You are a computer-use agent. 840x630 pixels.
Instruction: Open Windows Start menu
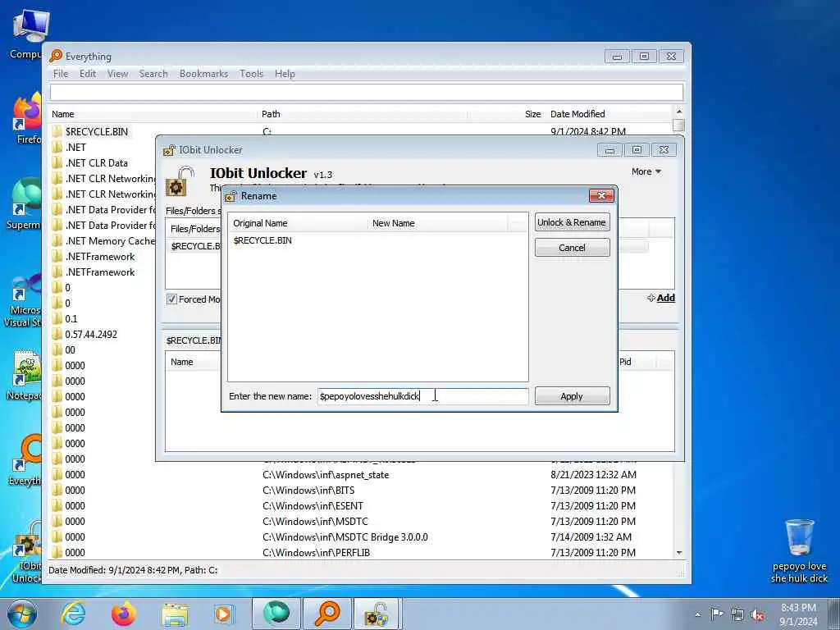click(x=21, y=614)
